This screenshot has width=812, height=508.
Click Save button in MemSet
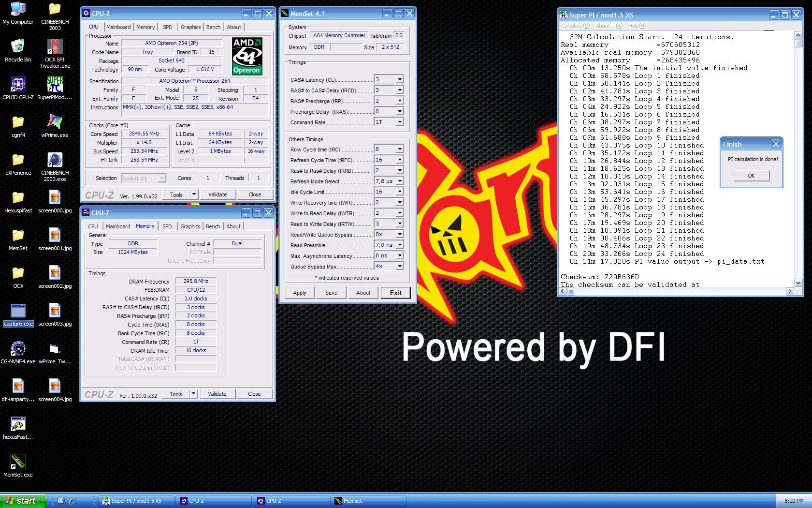(331, 293)
